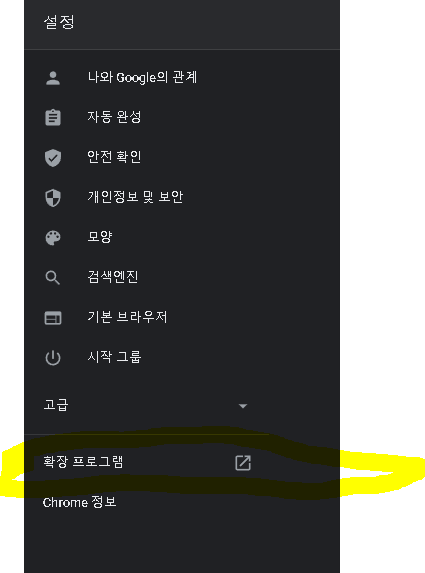Click the external link icon next to 확장 프로그램
This screenshot has width=425, height=573.
pyautogui.click(x=243, y=463)
